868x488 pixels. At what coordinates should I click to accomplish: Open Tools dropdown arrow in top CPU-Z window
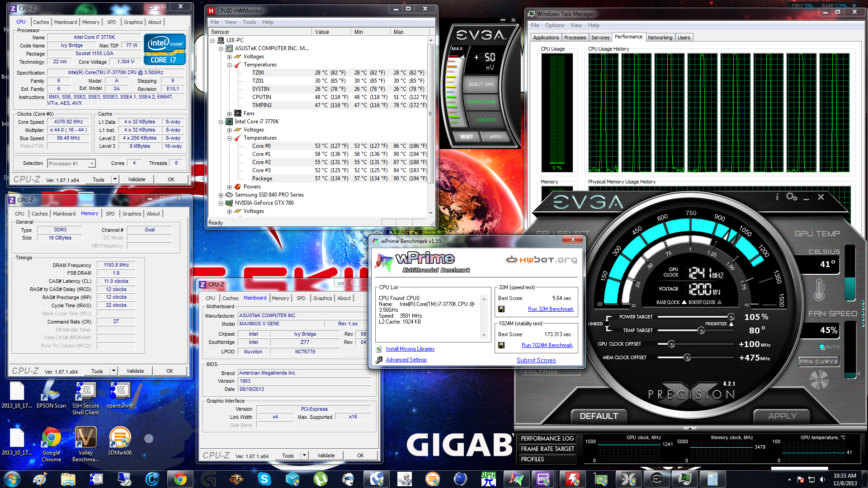click(x=115, y=179)
